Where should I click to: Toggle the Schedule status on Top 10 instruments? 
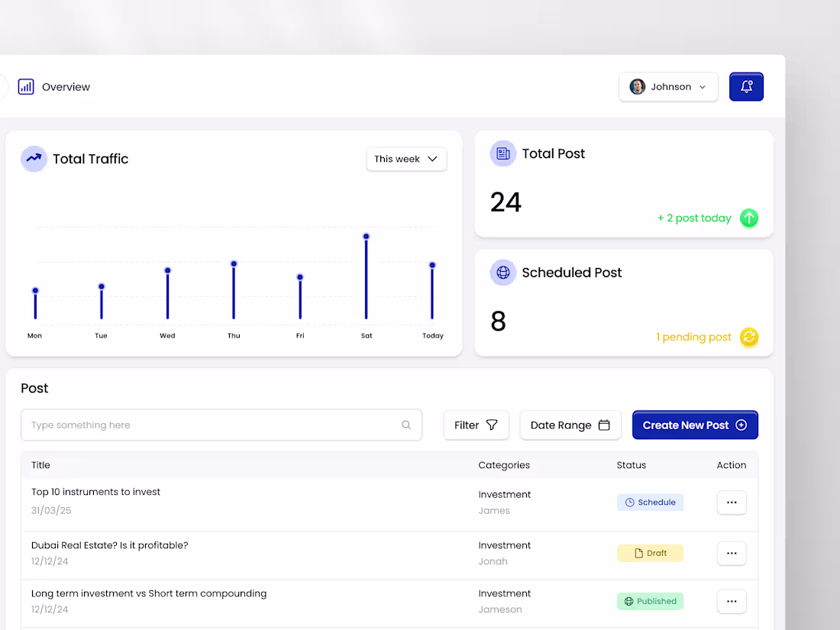650,502
